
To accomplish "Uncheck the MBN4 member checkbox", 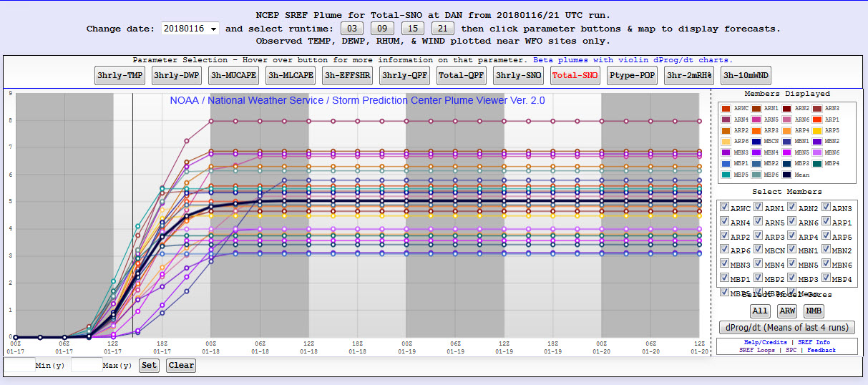I will (x=759, y=265).
